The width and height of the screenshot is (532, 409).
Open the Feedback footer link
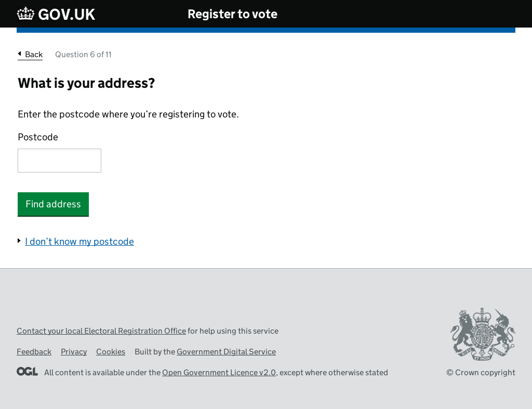[x=34, y=352]
